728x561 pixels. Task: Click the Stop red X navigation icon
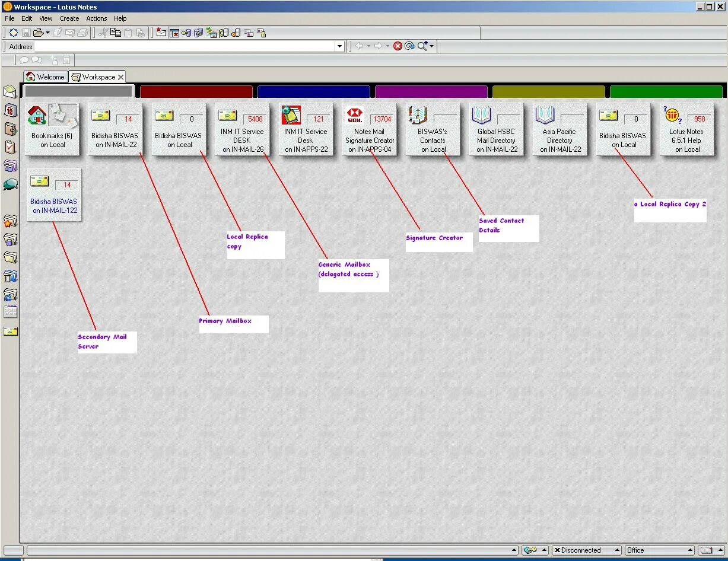(398, 46)
